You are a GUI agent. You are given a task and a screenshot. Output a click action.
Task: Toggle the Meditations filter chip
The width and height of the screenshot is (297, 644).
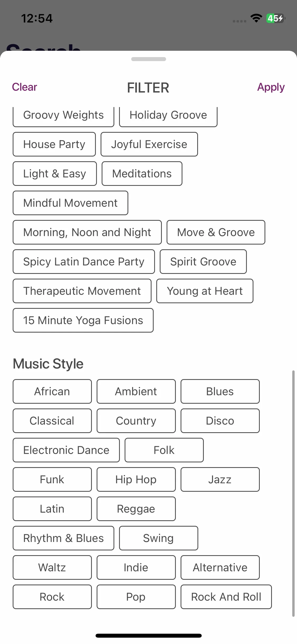[x=142, y=174]
